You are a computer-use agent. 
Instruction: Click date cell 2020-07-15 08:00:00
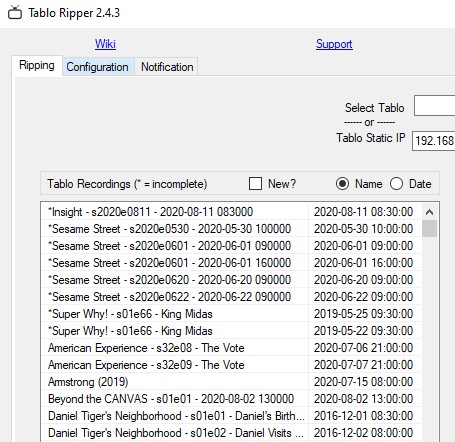tap(364, 382)
